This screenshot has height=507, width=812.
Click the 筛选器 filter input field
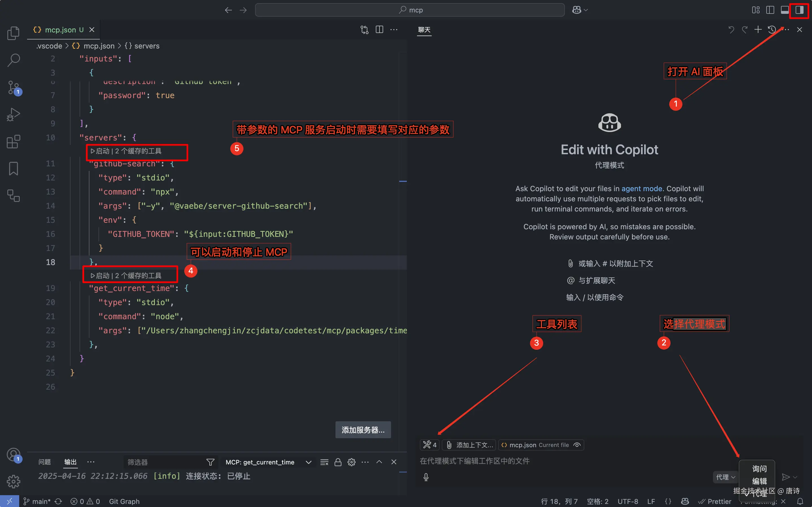[x=164, y=462]
